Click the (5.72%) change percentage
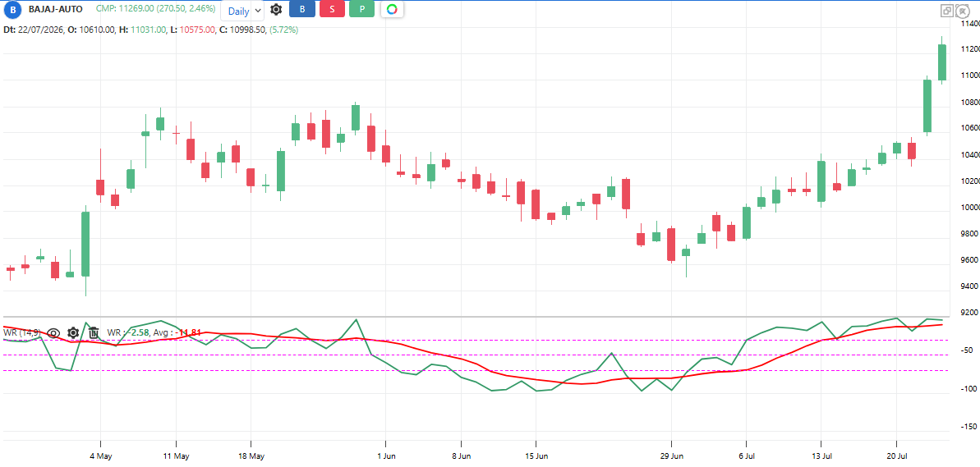This screenshot has height=467, width=980. point(283,30)
